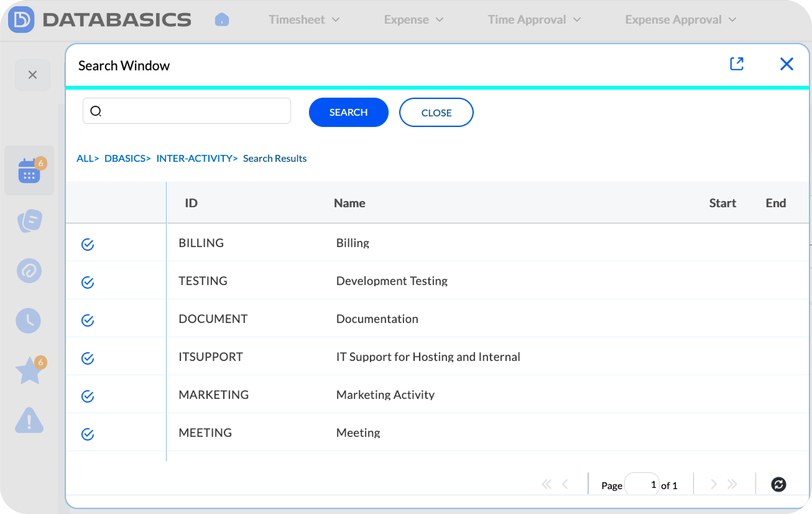This screenshot has width=812, height=514.
Task: Follow the DBASICS breadcrumb link
Action: [127, 158]
